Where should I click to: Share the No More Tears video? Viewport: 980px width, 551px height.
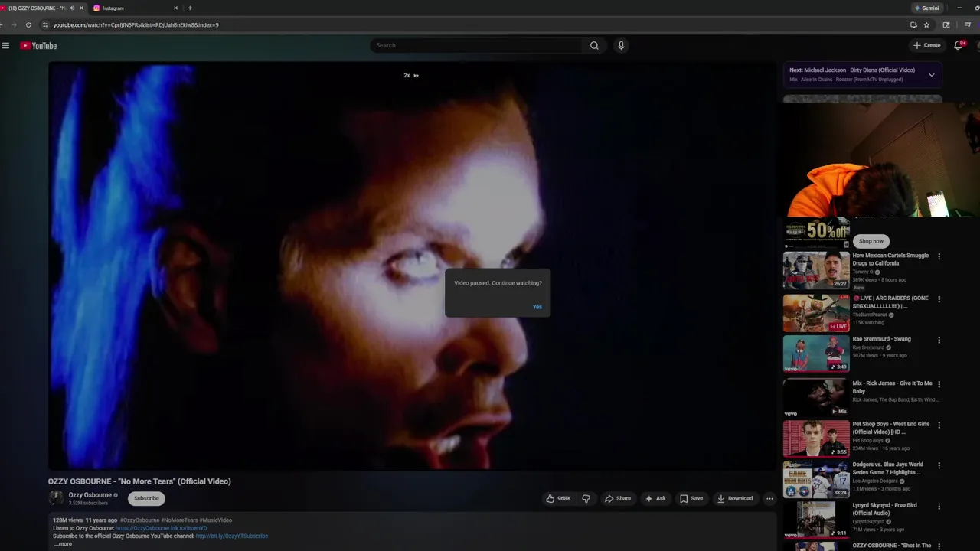tap(618, 498)
